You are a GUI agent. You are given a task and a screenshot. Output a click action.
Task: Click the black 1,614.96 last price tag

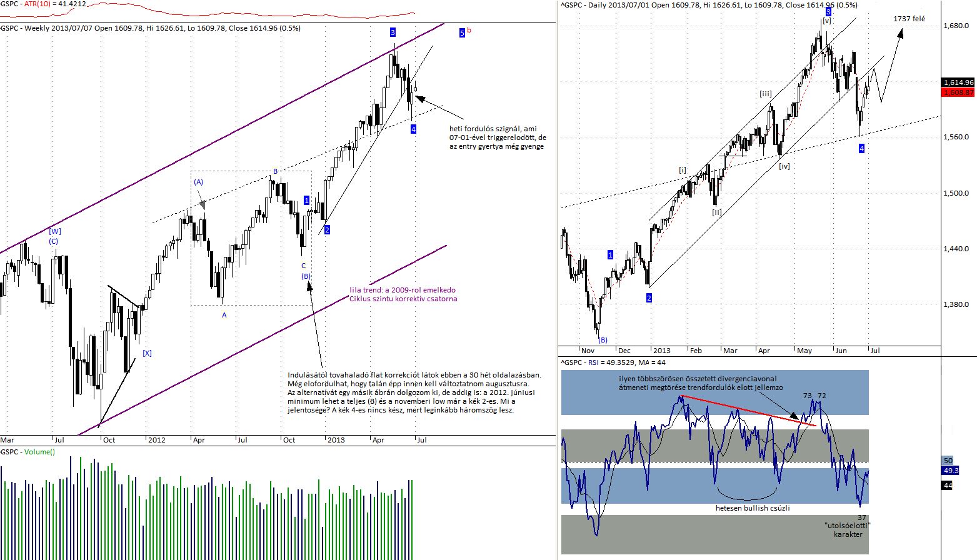tap(959, 82)
